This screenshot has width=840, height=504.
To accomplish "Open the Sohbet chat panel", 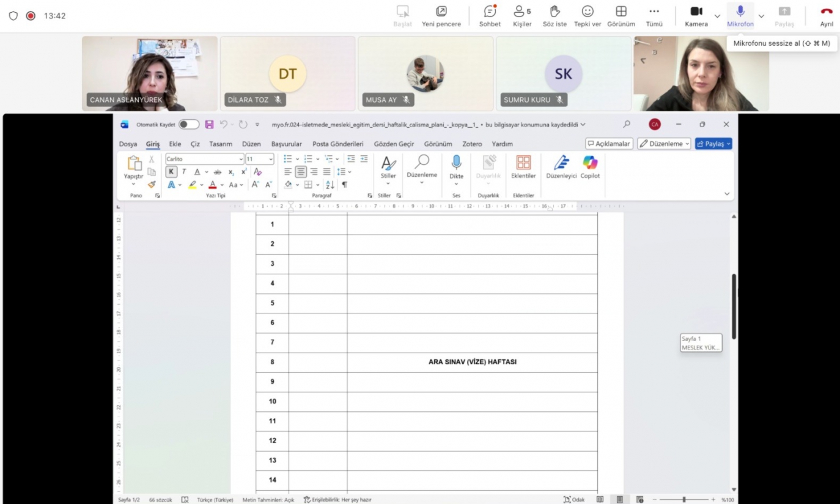I will [x=490, y=12].
